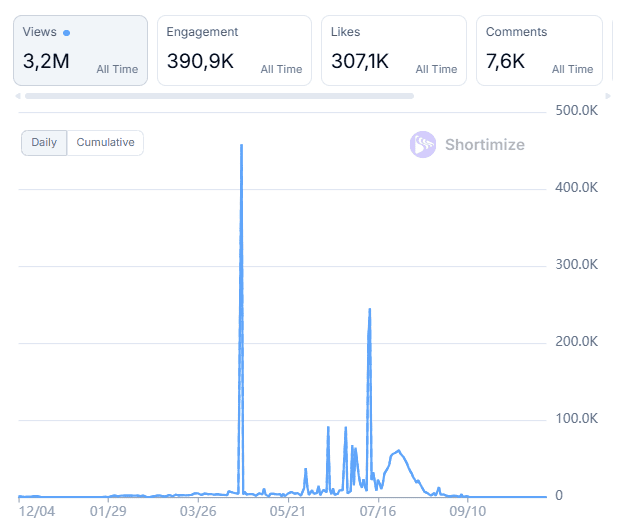Switch chart to Cumulative view
Viewport: 619px width, 530px height.
[105, 143]
